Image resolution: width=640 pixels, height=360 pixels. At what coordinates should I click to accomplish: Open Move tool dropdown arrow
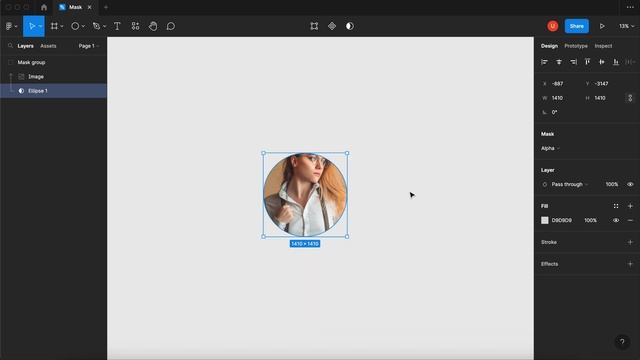pos(40,27)
